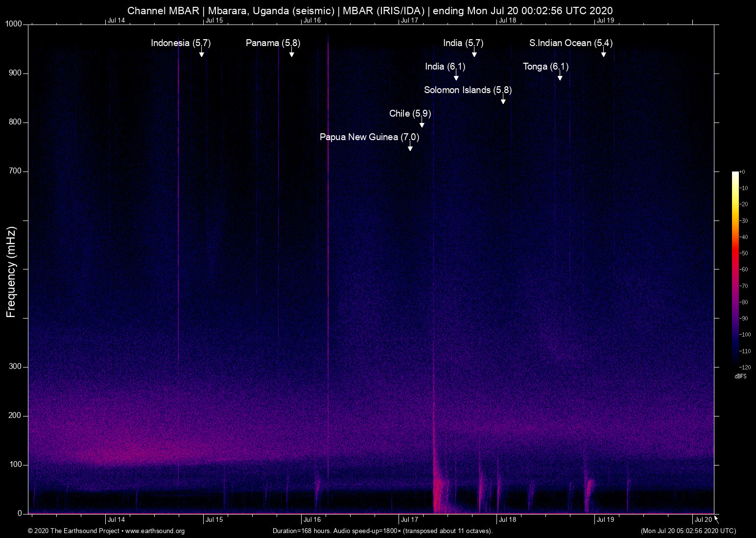Select the -60 colorbar value

tap(744, 269)
